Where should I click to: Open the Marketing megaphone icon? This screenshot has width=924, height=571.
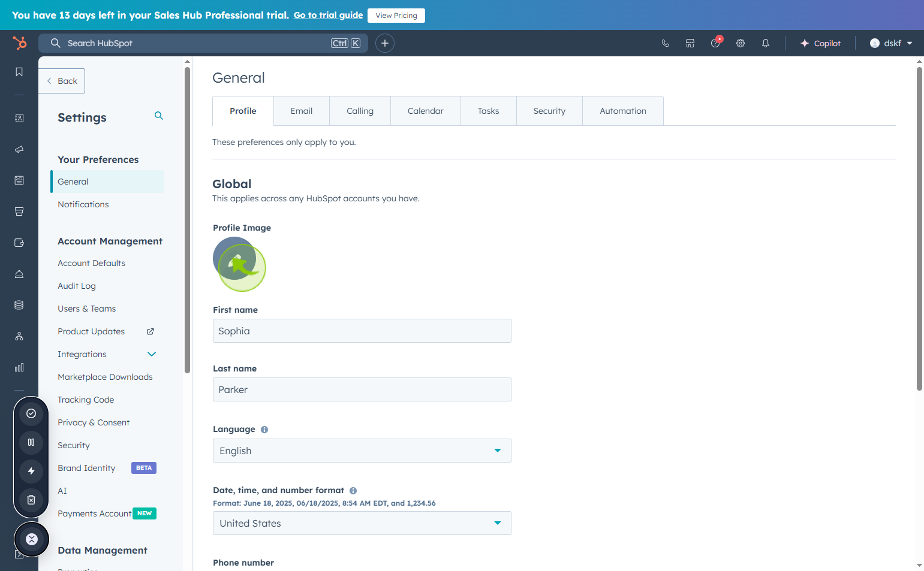click(19, 149)
